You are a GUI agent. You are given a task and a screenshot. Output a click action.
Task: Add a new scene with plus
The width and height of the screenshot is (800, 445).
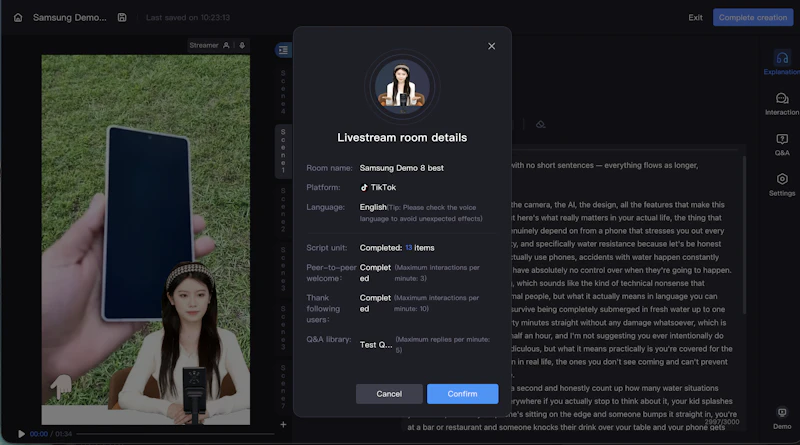click(283, 424)
